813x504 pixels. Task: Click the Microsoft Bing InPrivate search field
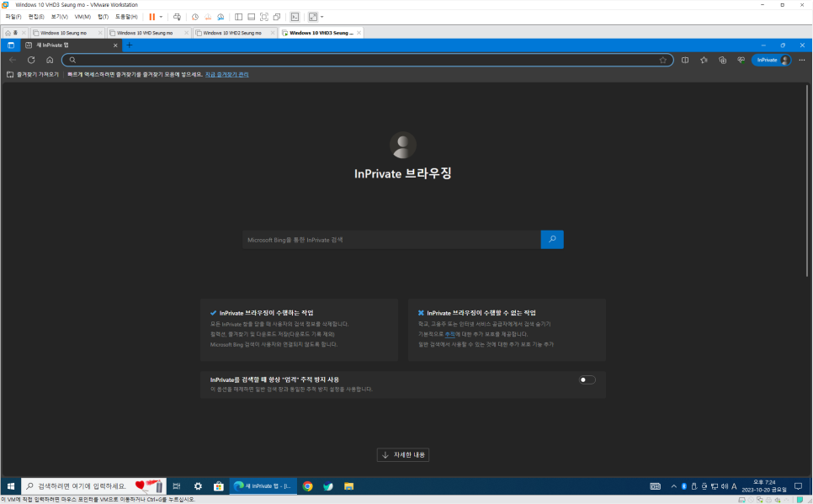tap(391, 240)
